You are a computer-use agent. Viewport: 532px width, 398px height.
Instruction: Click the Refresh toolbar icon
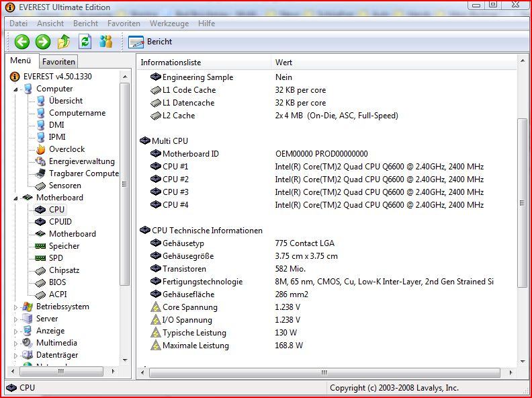pos(85,42)
